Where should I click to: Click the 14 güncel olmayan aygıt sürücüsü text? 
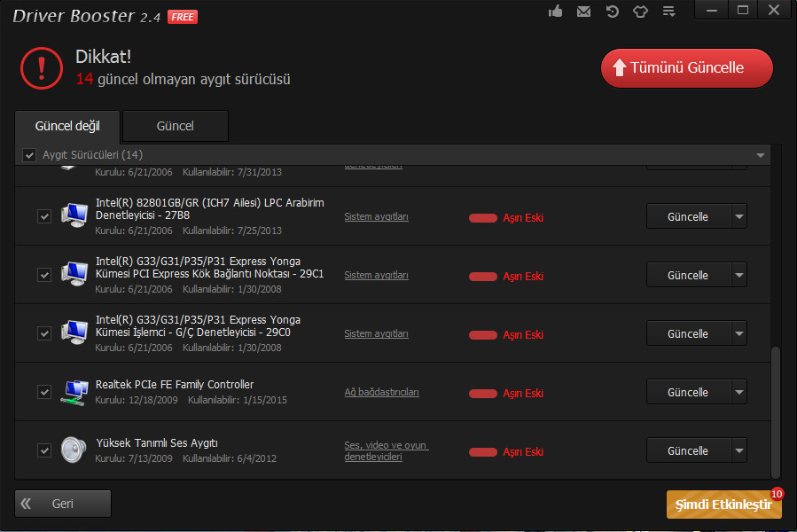tap(183, 79)
